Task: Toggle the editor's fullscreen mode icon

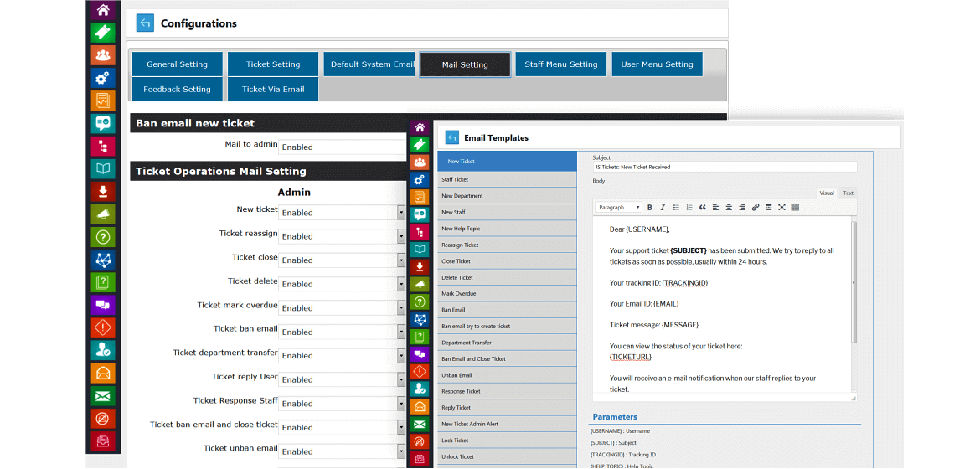Action: tap(781, 207)
